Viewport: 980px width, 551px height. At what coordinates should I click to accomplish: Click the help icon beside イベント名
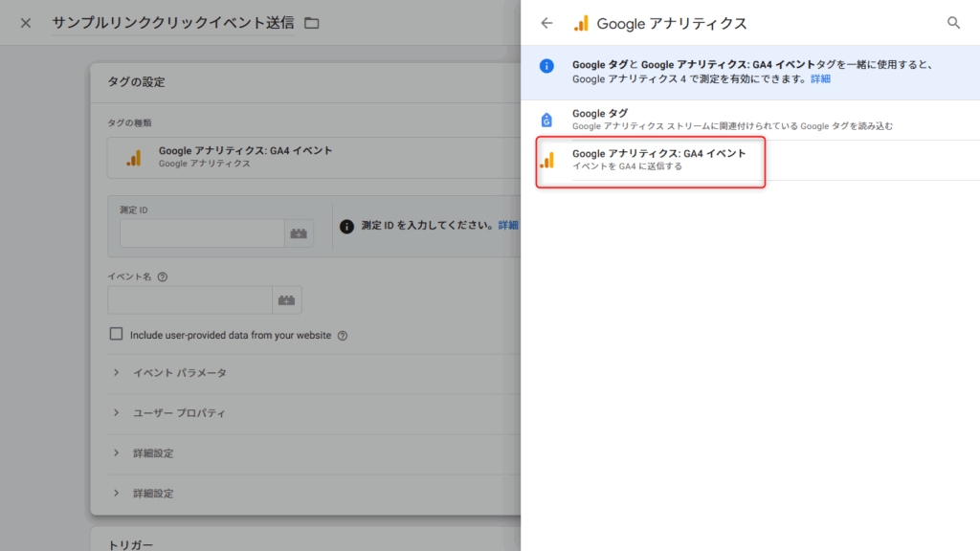pos(163,276)
